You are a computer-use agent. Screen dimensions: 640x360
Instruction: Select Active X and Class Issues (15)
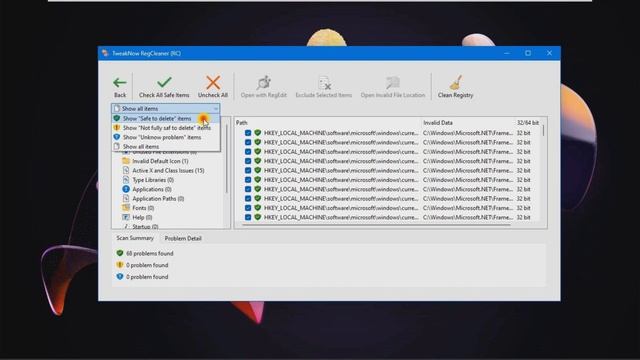point(168,171)
